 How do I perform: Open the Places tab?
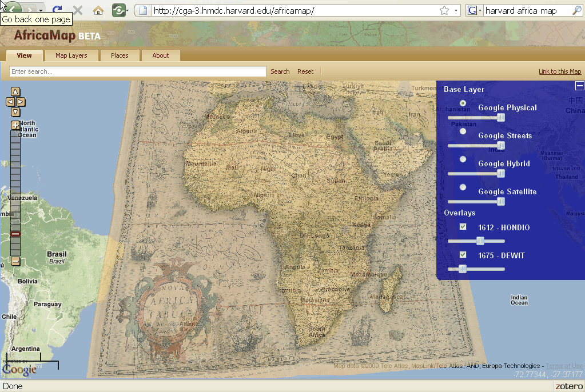[x=120, y=55]
